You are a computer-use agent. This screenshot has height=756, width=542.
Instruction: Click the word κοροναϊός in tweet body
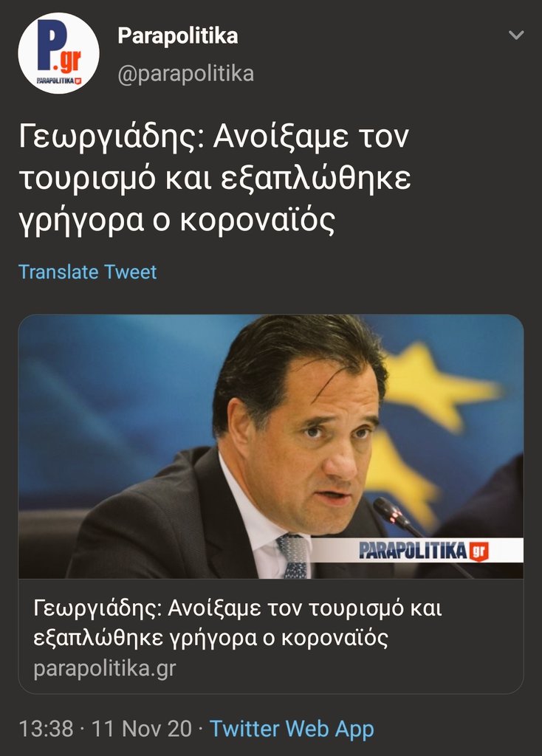pyautogui.click(x=257, y=221)
